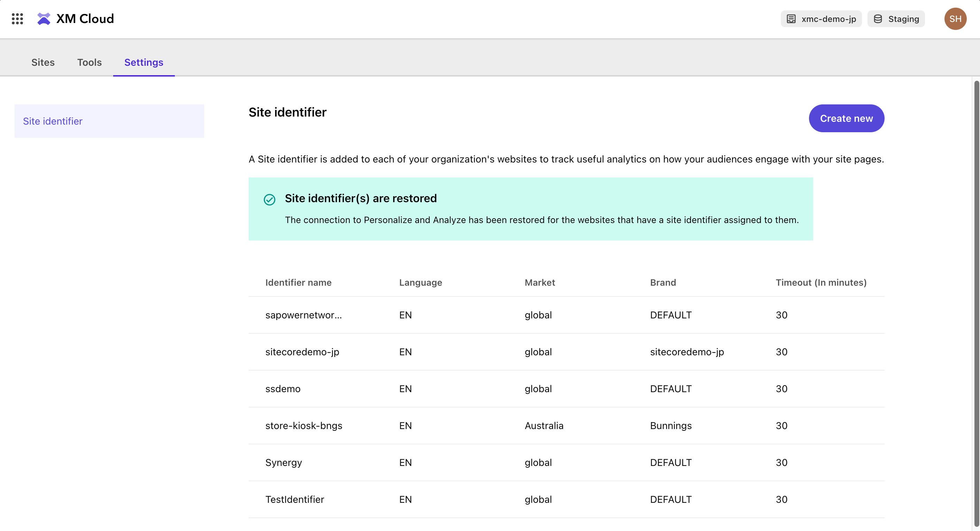Click the document/project icon next to xmc-demo-jp
980x531 pixels.
tap(792, 18)
